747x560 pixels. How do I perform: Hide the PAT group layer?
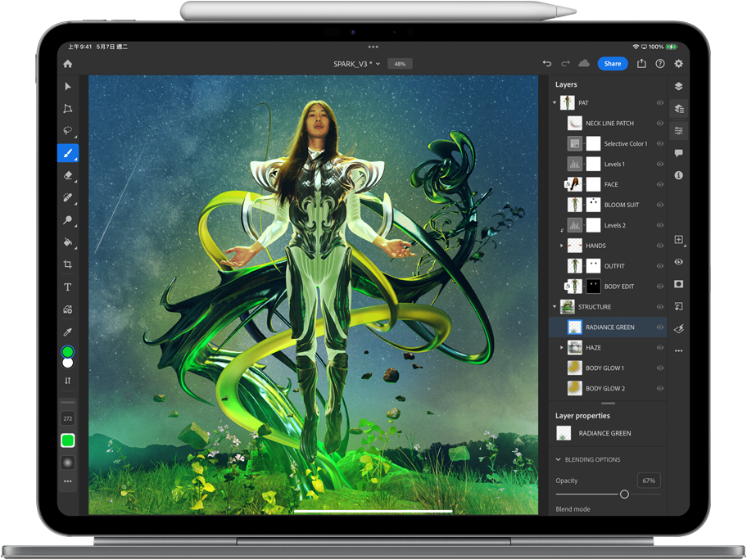[660, 103]
